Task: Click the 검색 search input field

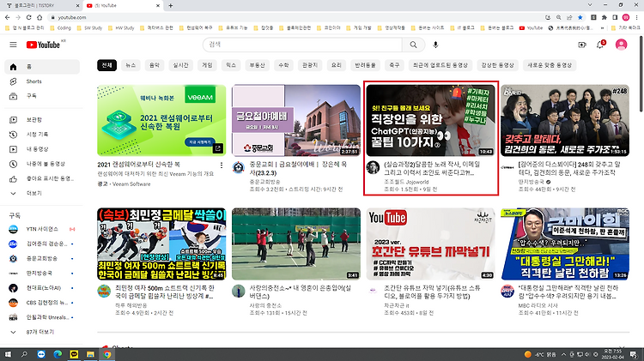Action: pos(302,45)
